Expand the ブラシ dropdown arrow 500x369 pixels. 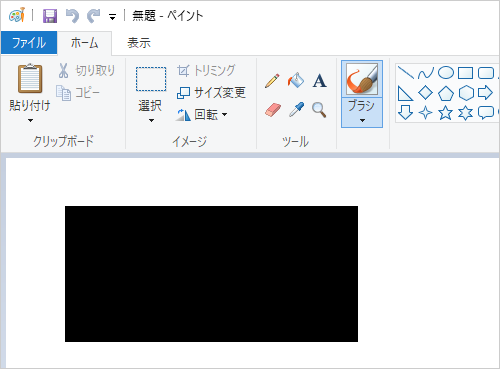362,120
